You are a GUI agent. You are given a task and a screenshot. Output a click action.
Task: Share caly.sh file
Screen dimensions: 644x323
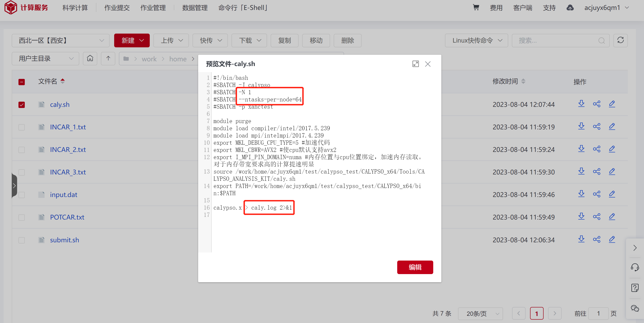597,104
